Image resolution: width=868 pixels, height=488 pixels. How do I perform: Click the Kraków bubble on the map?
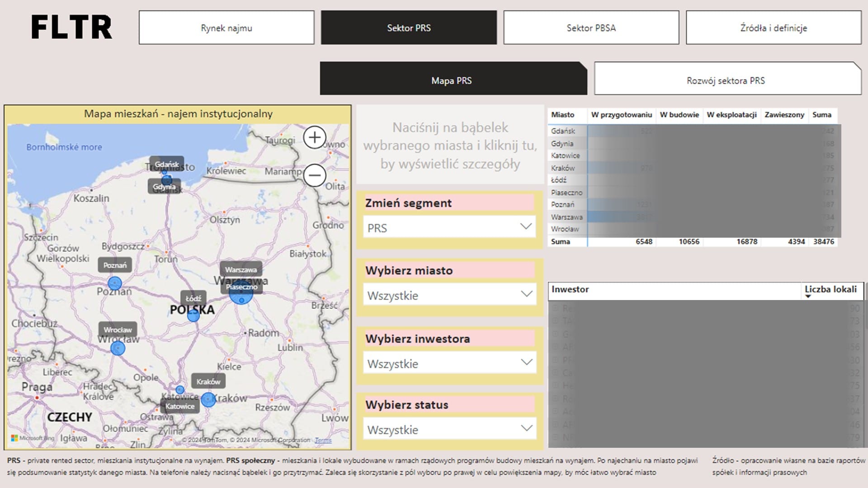pos(208,399)
